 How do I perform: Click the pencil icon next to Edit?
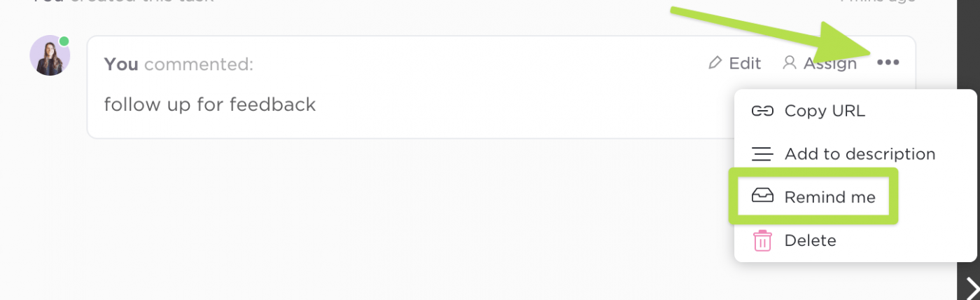(715, 63)
